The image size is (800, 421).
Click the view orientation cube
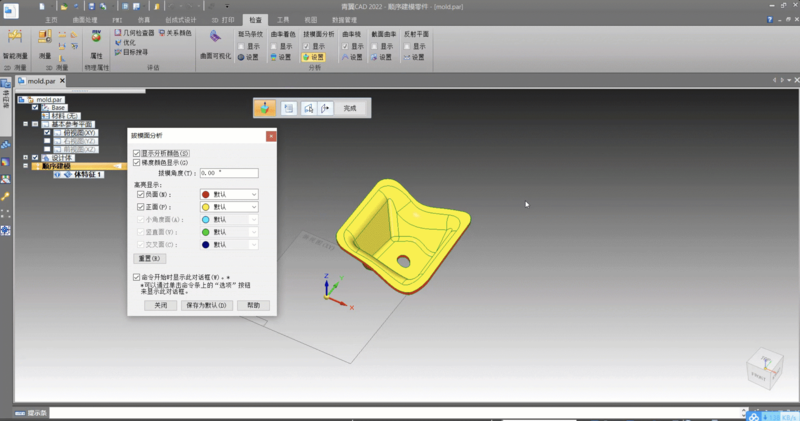click(x=767, y=366)
